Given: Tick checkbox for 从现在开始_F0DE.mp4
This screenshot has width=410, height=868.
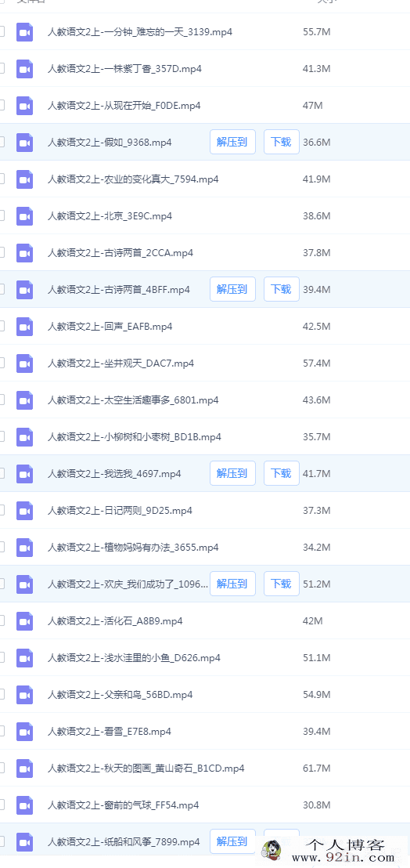Looking at the screenshot, I should 2,105.
